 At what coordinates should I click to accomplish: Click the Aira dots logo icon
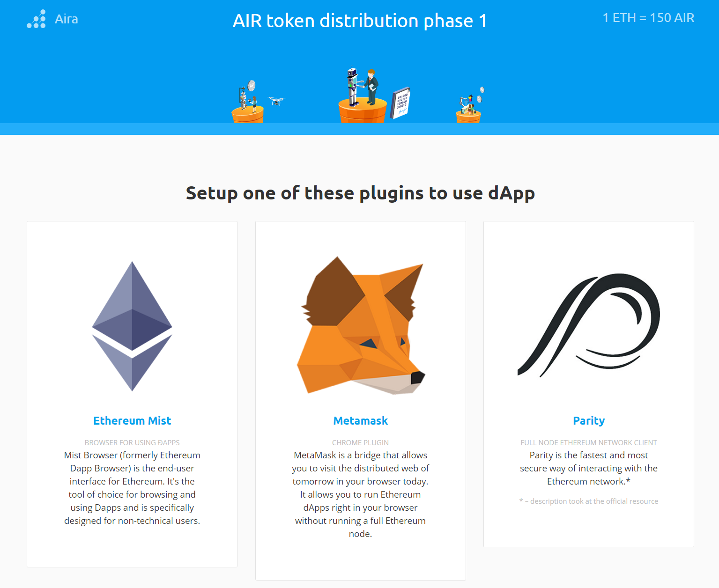[36, 19]
